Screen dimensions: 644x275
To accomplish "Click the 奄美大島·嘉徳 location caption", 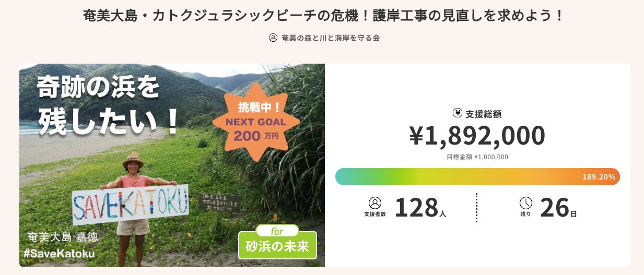I will click(63, 237).
